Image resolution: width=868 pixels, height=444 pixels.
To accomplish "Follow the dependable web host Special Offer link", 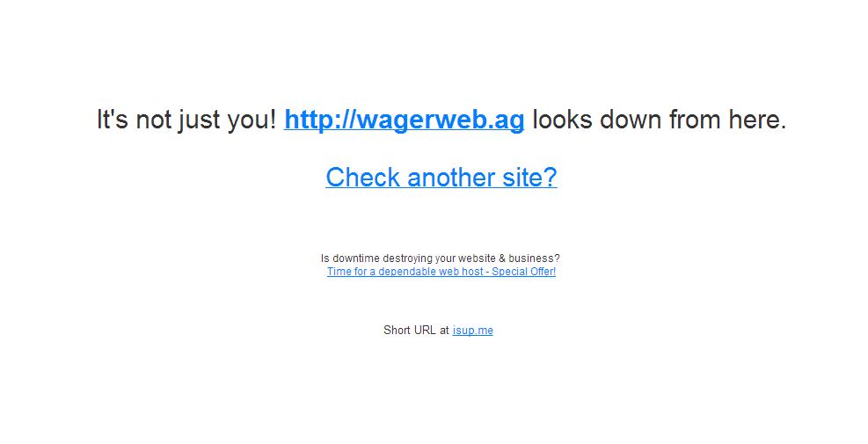I will click(x=441, y=272).
